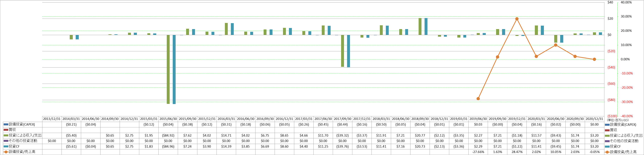Image resolution: width=644 pixels, height=155 pixels.
Task: Select the $20.77 table cell
Action: tap(420, 135)
